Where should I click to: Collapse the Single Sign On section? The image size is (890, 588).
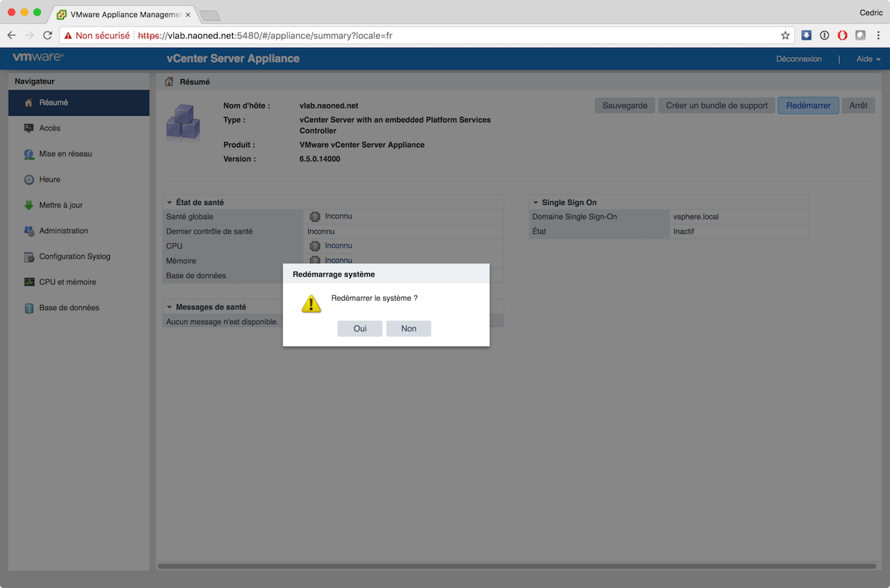pyautogui.click(x=535, y=203)
